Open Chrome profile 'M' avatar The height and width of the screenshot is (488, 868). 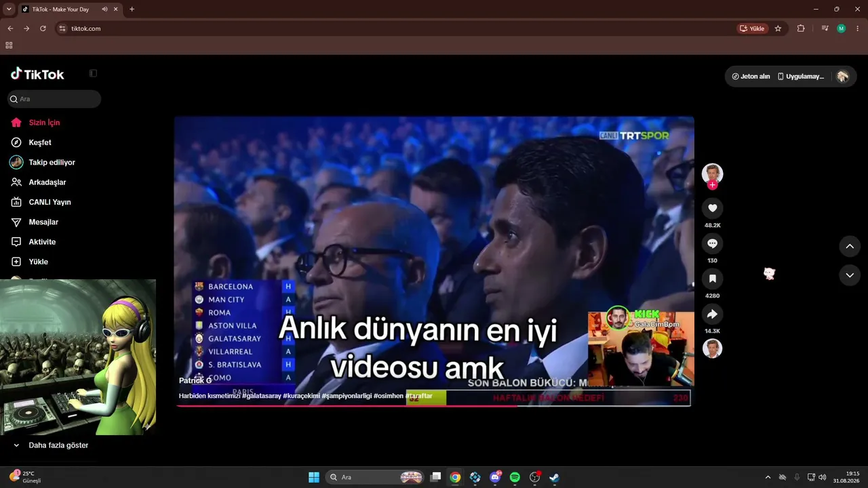pos(841,28)
